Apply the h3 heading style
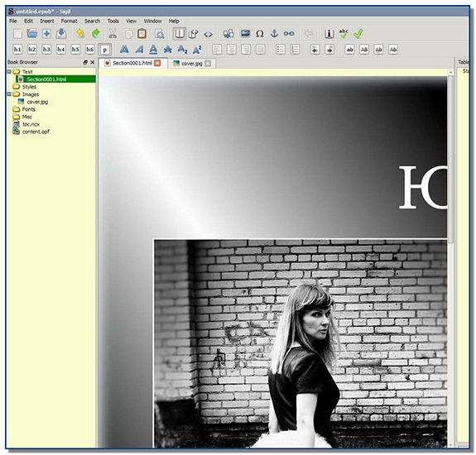Screen dimensions: 476x455 [x=46, y=50]
